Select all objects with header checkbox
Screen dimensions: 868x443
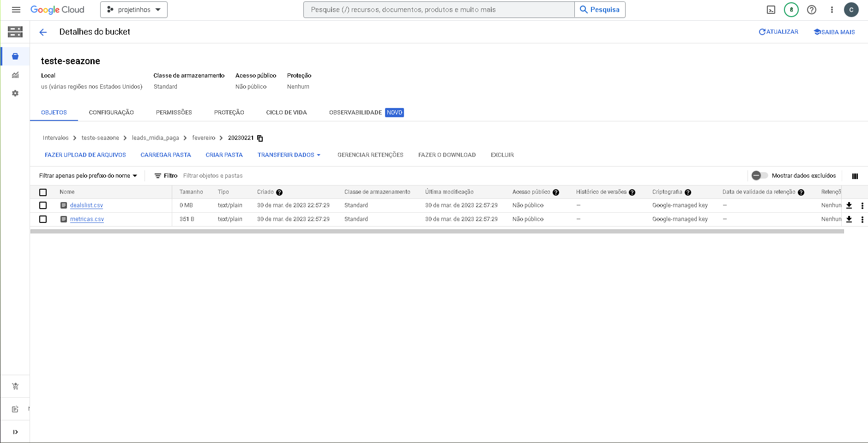click(x=43, y=192)
